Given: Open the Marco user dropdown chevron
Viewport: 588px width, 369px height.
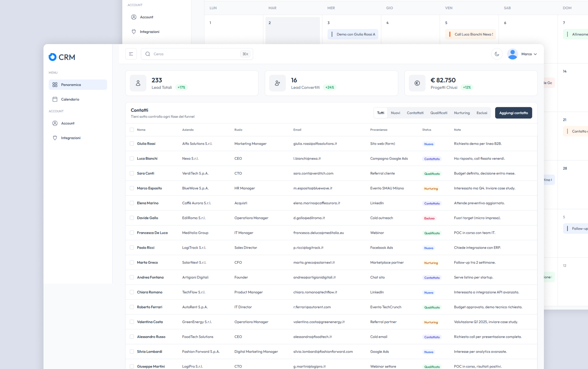Looking at the screenshot, I should point(535,54).
